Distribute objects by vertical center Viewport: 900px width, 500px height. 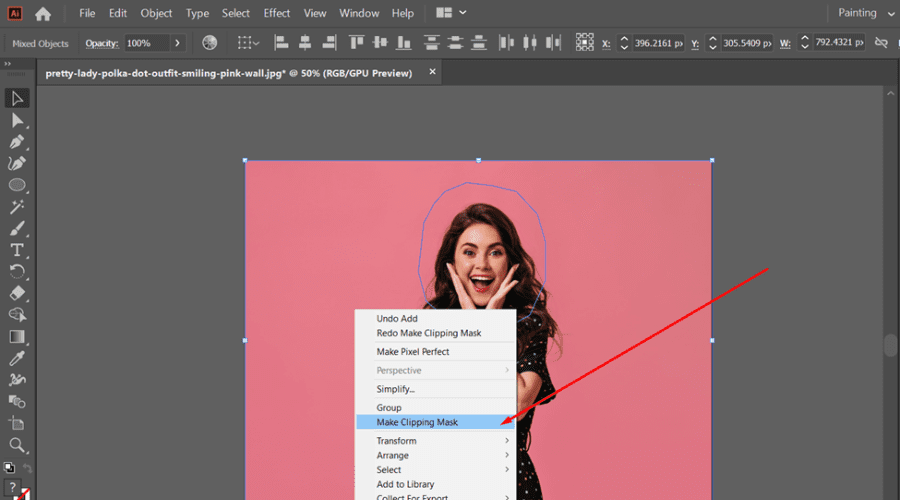click(455, 42)
